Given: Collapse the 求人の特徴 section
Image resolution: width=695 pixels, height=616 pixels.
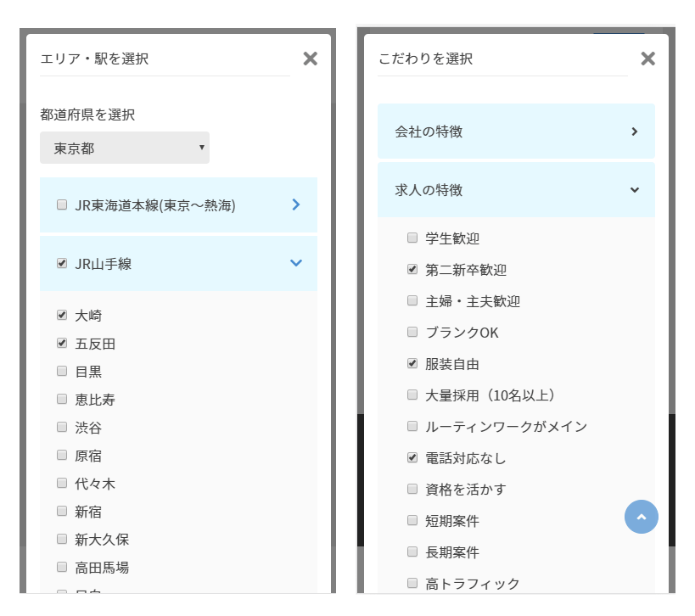Looking at the screenshot, I should pyautogui.click(x=634, y=190).
